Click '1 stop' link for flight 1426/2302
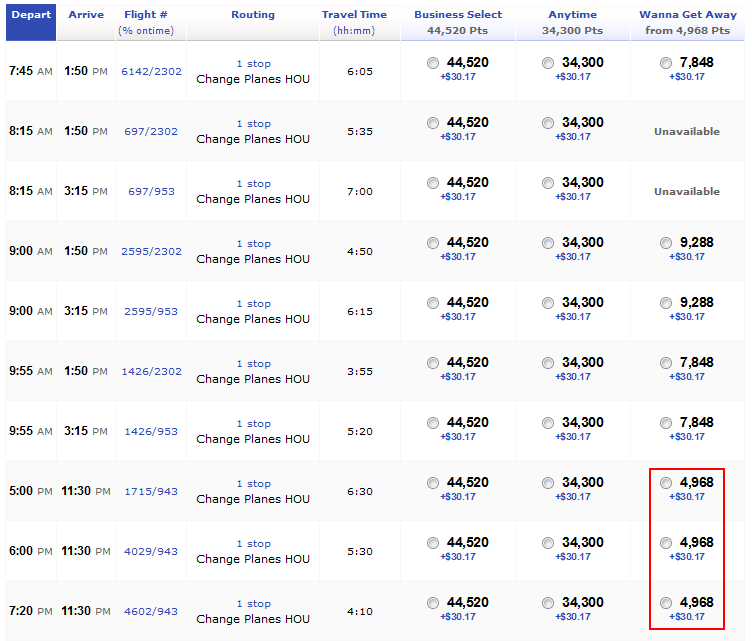Image resolution: width=752 pixels, height=641 pixels. [x=254, y=363]
